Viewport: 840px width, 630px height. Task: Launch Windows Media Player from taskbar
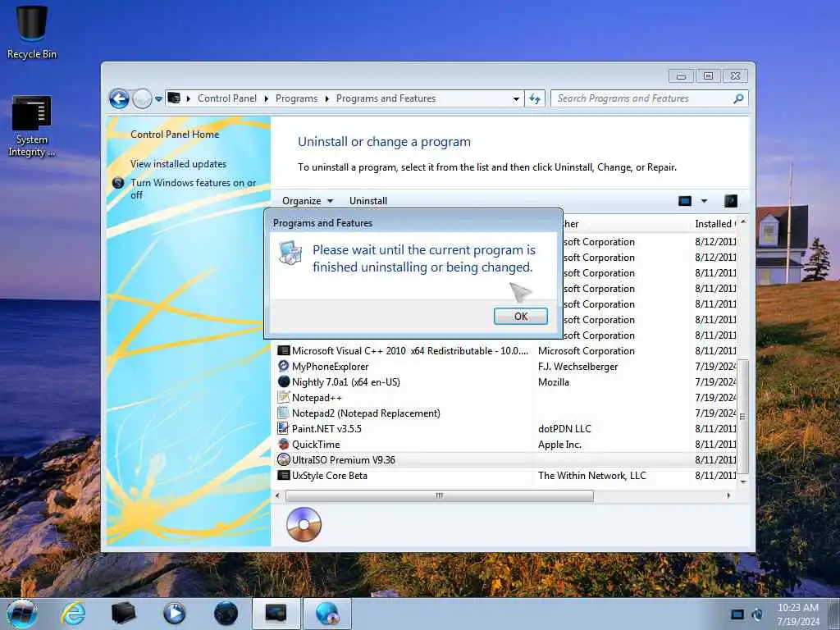[175, 614]
